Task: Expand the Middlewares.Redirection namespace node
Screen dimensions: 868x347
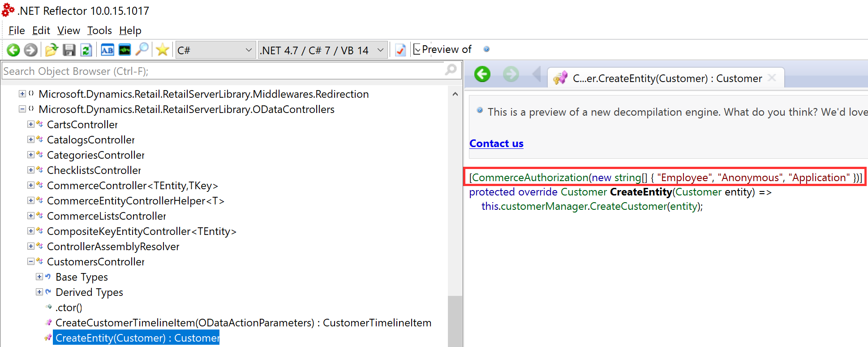Action: click(22, 94)
